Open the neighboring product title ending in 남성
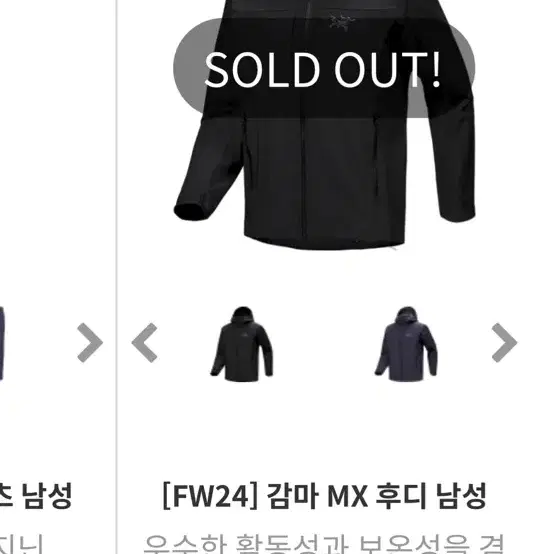The height and width of the screenshot is (554, 554). (36, 496)
